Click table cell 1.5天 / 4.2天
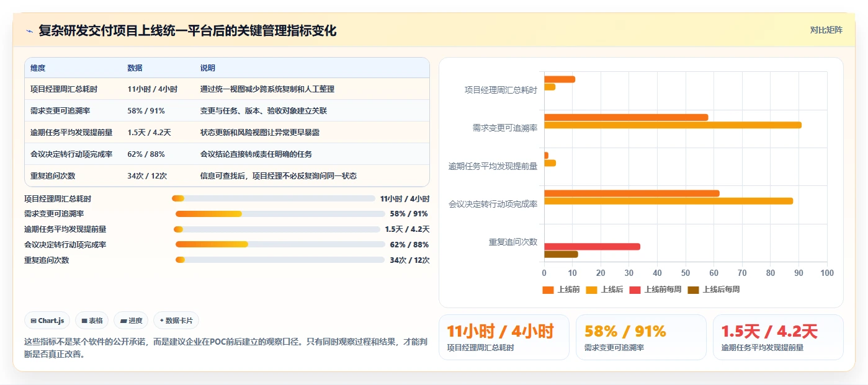 coord(149,133)
